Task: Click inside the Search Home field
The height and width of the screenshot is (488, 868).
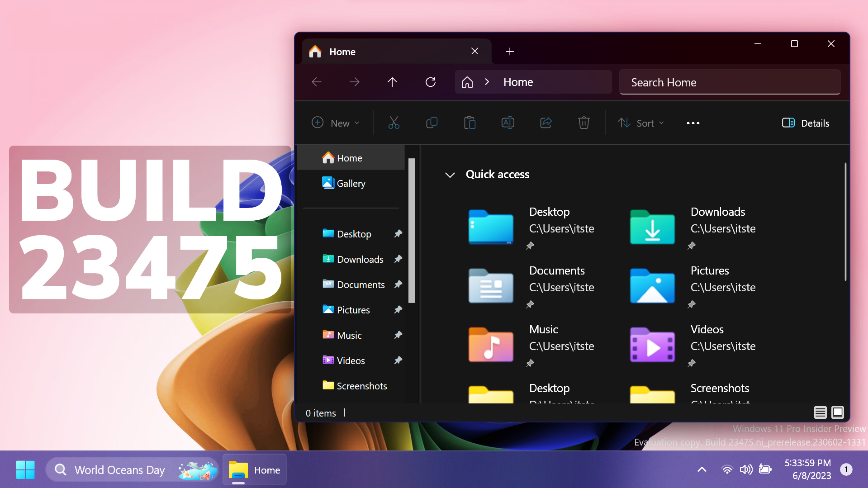Action: click(729, 82)
